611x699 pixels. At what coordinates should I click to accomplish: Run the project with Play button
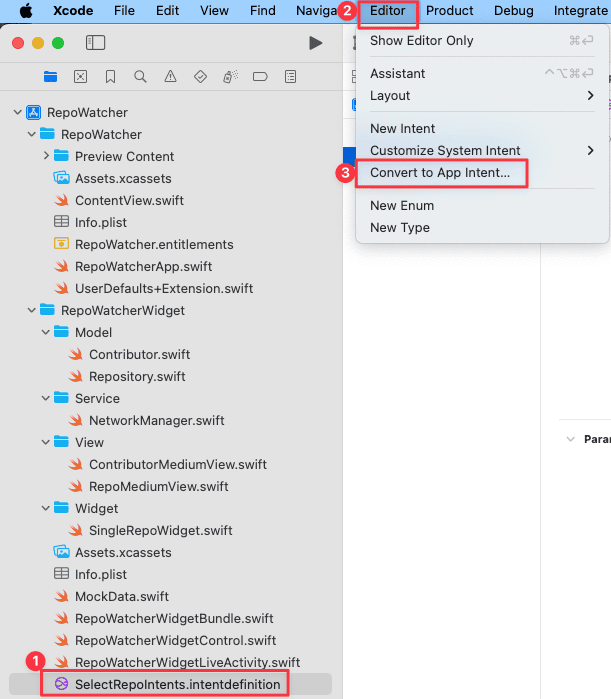316,43
